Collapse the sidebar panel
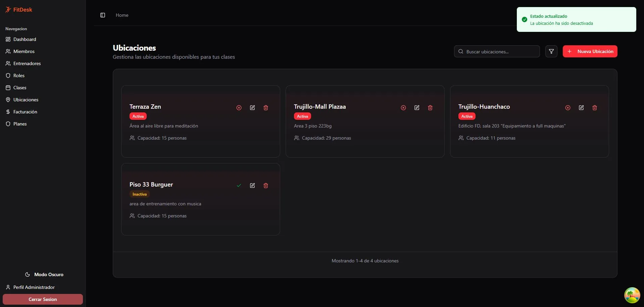 point(103,15)
